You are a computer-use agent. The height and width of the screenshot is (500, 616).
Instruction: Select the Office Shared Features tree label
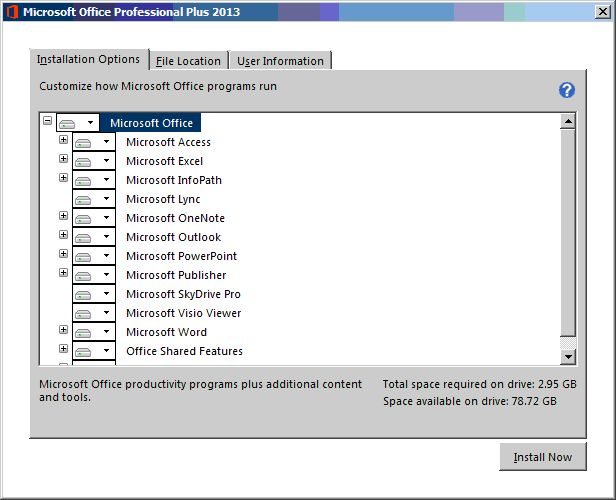click(x=185, y=351)
